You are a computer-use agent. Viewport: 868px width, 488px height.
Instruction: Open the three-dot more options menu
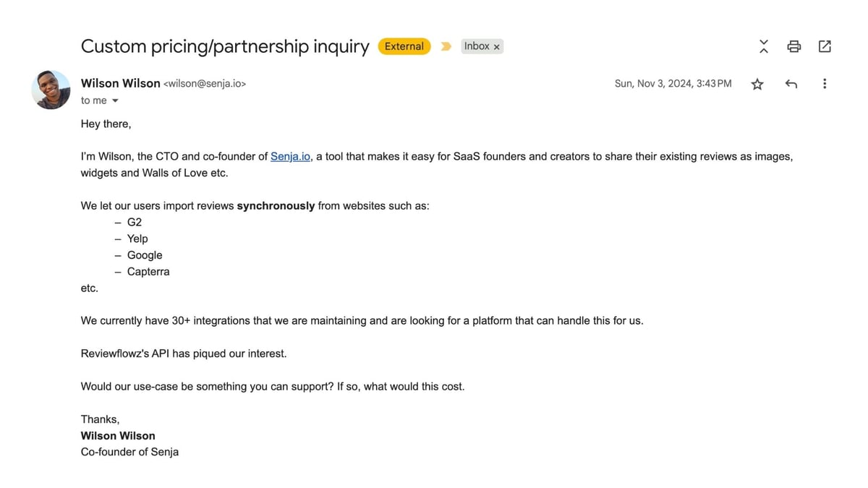pos(825,84)
